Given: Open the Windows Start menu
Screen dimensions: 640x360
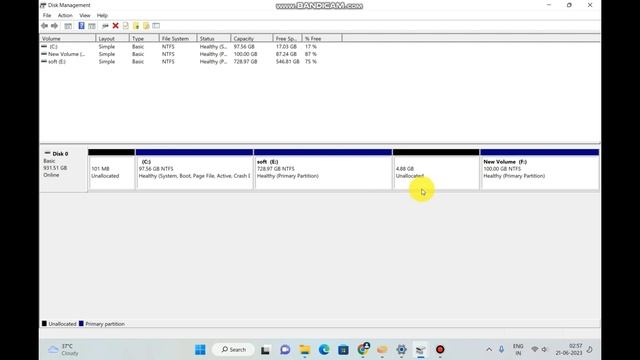Looking at the screenshot, I should pos(200,350).
